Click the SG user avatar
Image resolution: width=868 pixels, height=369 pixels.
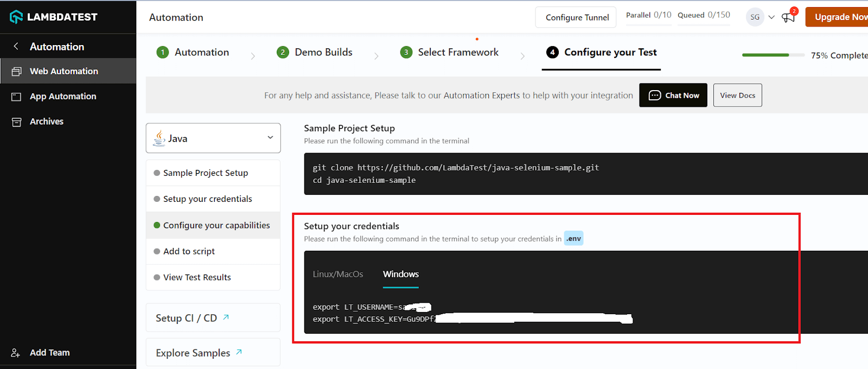point(755,17)
